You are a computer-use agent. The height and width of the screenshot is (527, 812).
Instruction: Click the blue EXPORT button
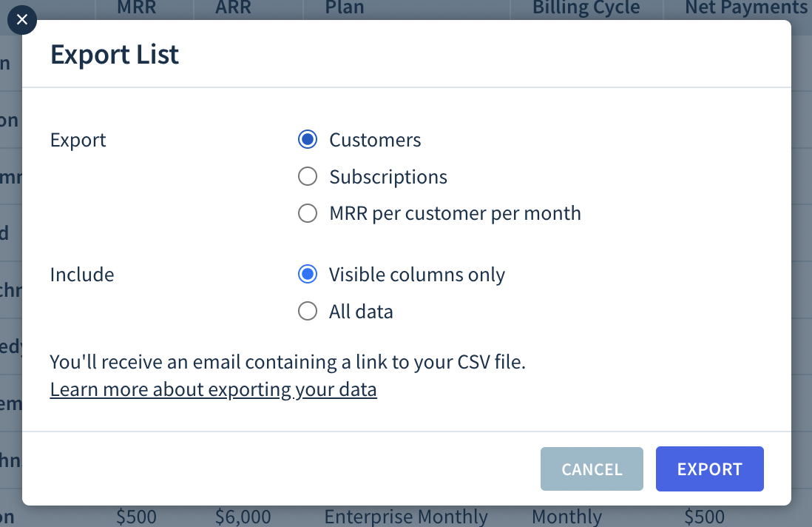[709, 469]
